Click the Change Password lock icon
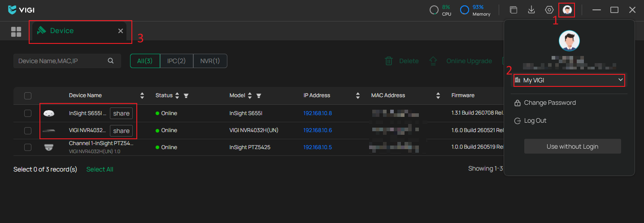 pos(517,103)
